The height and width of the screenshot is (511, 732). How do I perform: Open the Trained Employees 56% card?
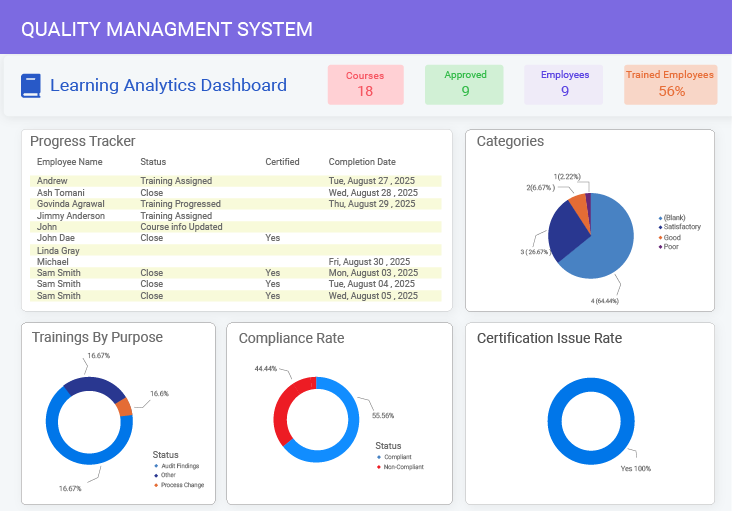(670, 84)
